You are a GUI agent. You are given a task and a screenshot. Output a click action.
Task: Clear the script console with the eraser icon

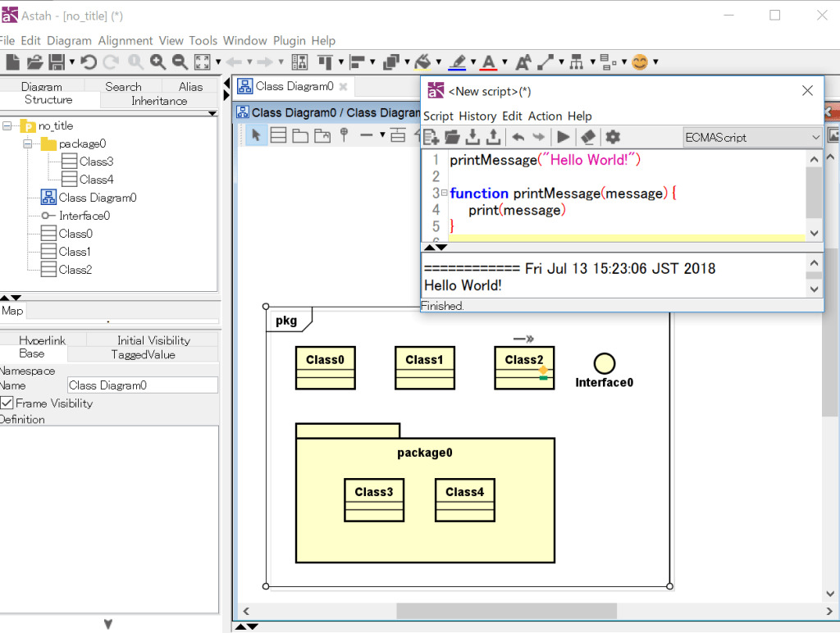[x=587, y=137]
